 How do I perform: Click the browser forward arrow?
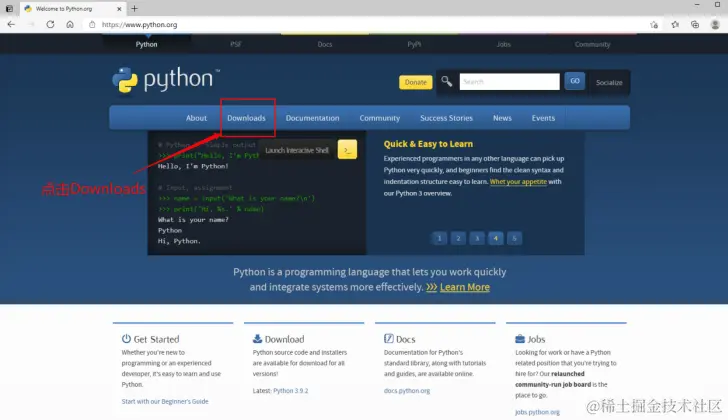coord(31,25)
